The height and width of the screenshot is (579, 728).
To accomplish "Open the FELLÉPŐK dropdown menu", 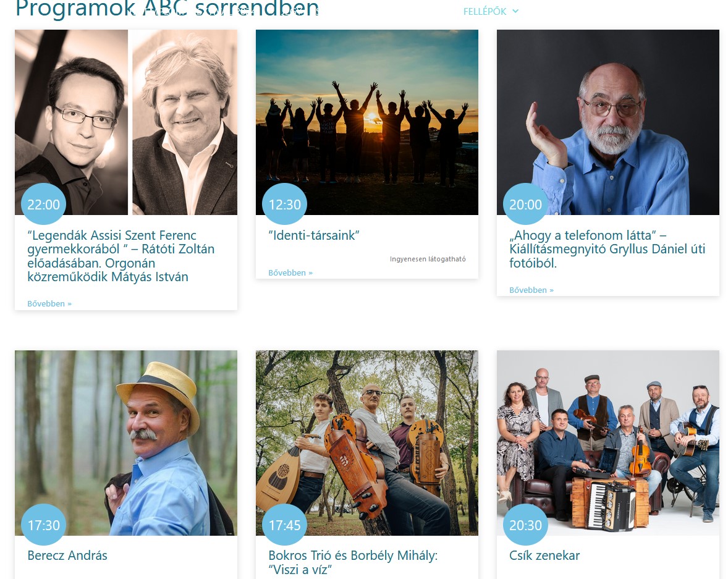I will pyautogui.click(x=490, y=11).
